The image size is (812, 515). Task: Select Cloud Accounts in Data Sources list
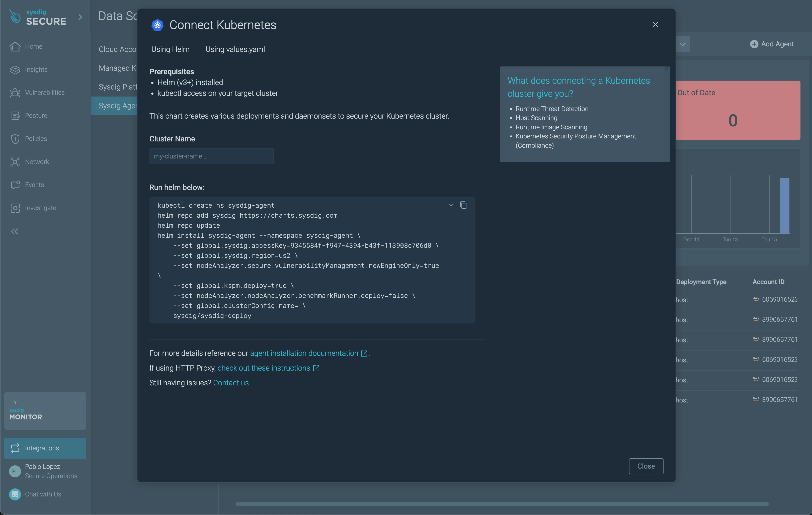coord(117,49)
